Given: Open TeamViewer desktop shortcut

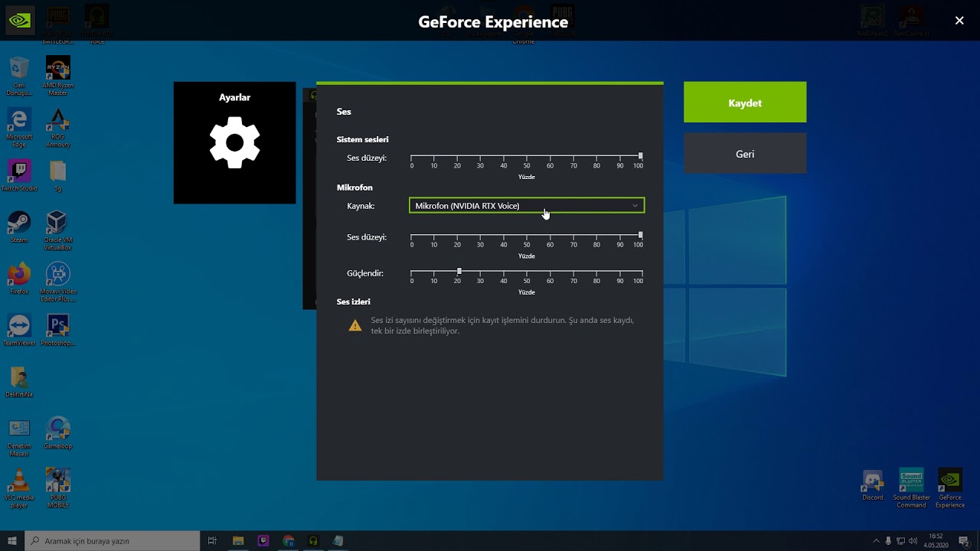Looking at the screenshot, I should click(x=19, y=330).
